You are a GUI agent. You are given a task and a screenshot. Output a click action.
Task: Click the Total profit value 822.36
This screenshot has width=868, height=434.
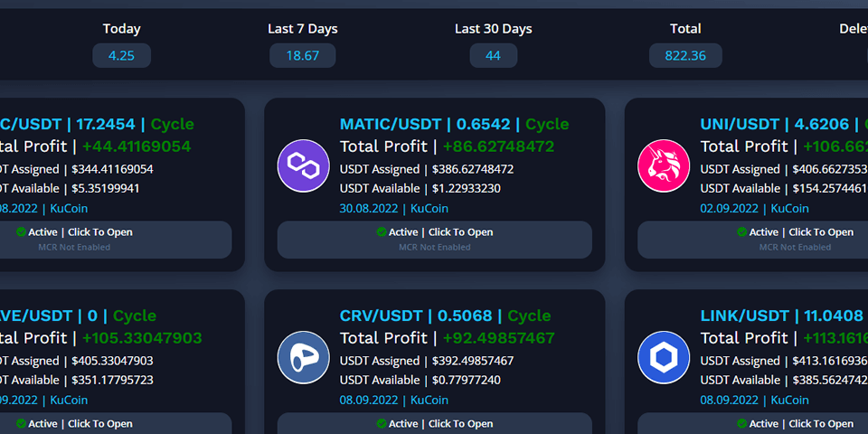[685, 55]
